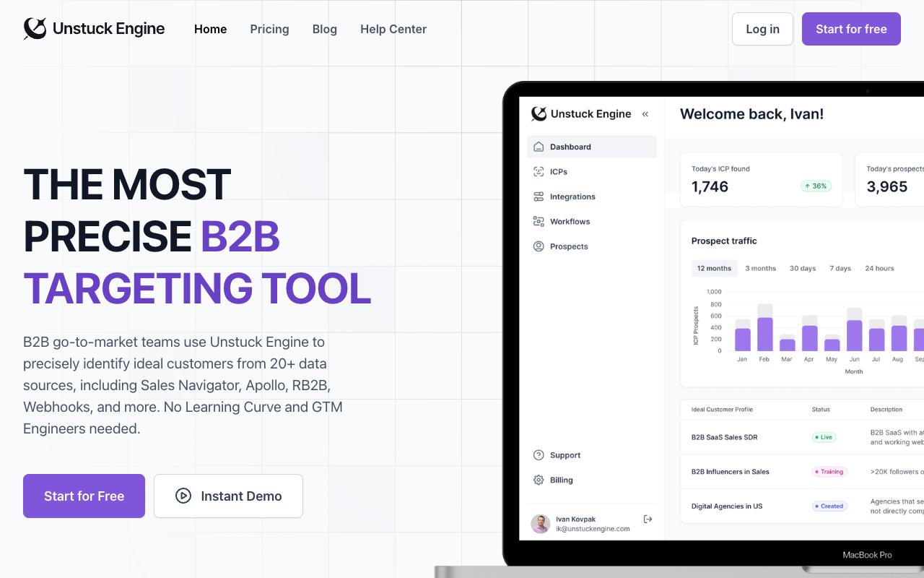Open the B2B Influencers in Sales row
The image size is (924, 578).
pos(802,472)
